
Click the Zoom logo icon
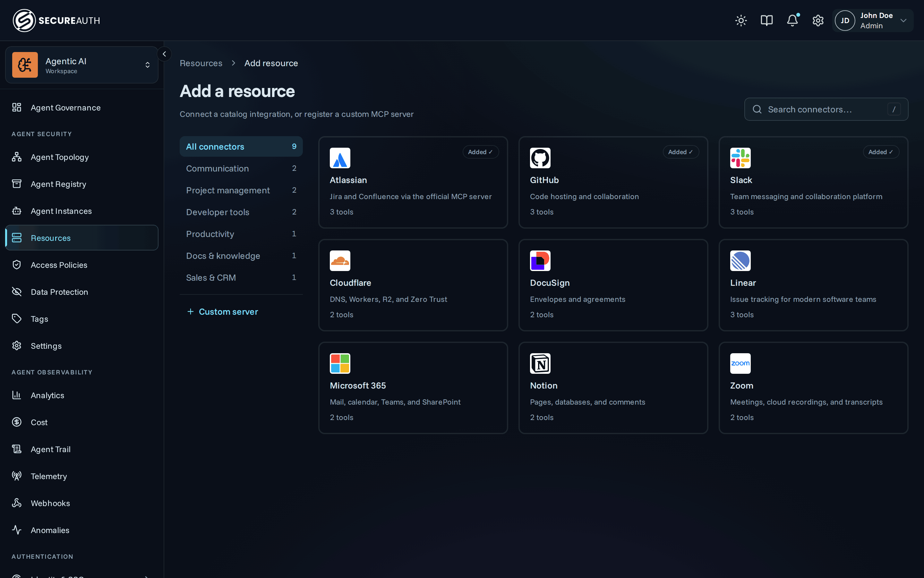[740, 363]
